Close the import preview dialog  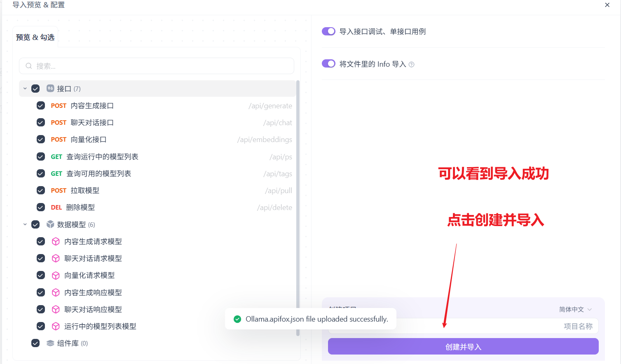pyautogui.click(x=607, y=5)
